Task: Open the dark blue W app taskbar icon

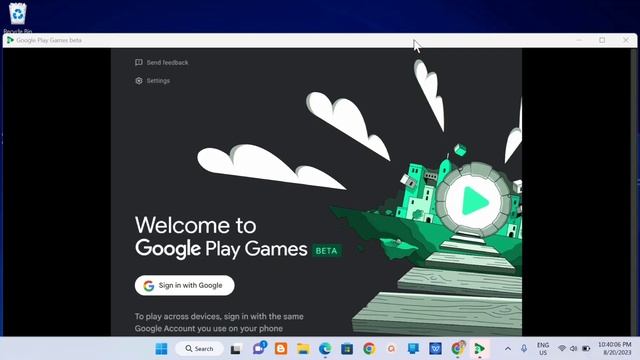Action: (435, 349)
